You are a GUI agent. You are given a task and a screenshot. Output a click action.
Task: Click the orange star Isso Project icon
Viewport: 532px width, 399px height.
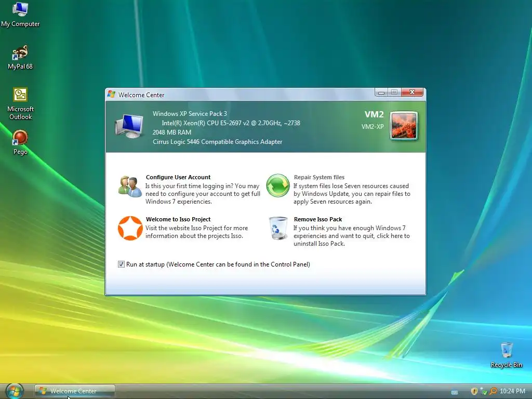click(130, 228)
